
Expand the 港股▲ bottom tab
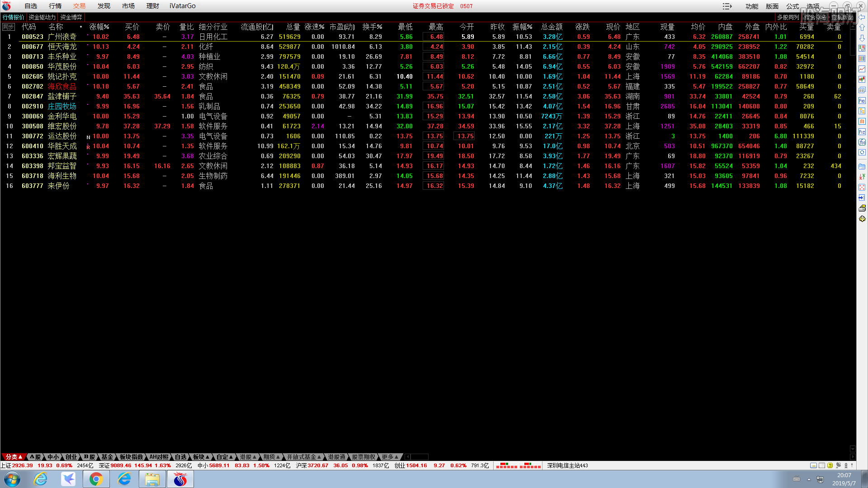tap(248, 457)
